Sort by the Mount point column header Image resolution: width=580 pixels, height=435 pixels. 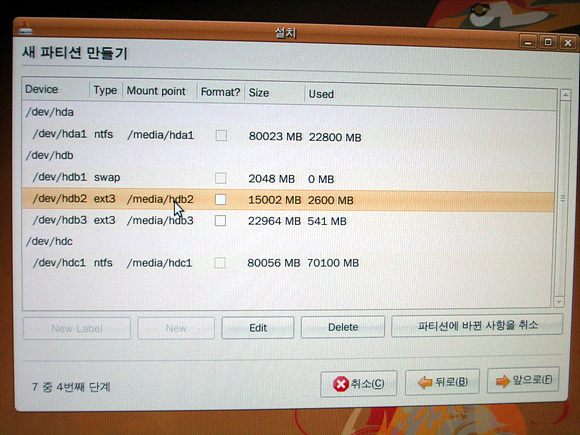(159, 91)
